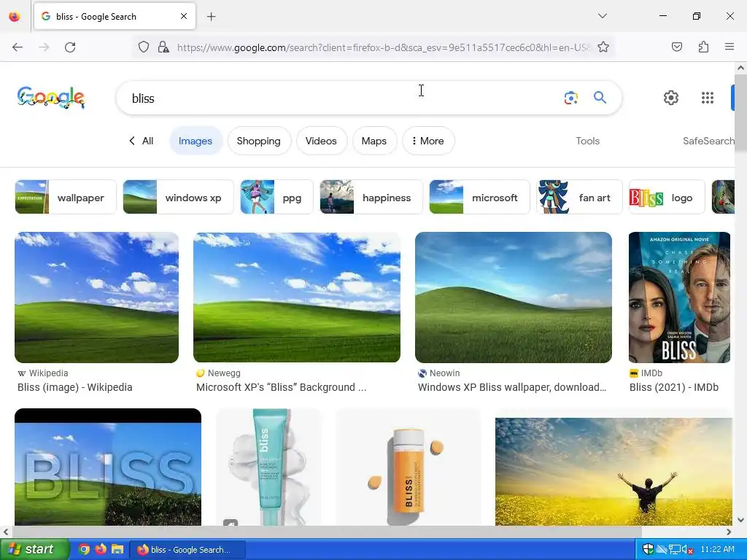Viewport: 747px width, 560px height.
Task: Filter images by the microsoft chip
Action: 479,197
